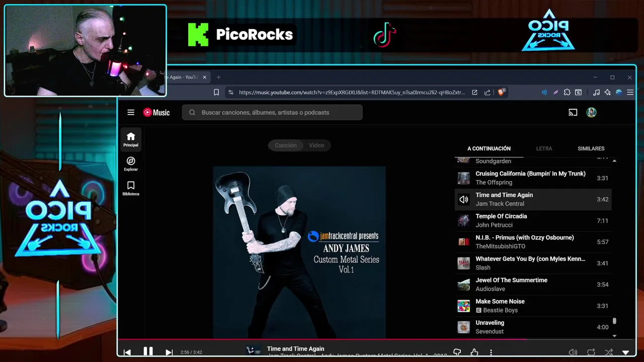
Task: Click the browser address bar URL
Action: tap(352, 93)
